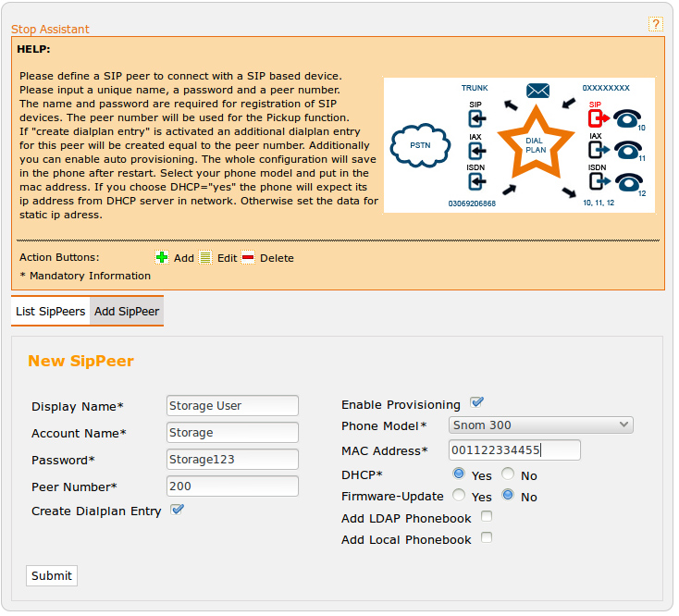Click the trunk IAX arrow icon

pyautogui.click(x=476, y=151)
